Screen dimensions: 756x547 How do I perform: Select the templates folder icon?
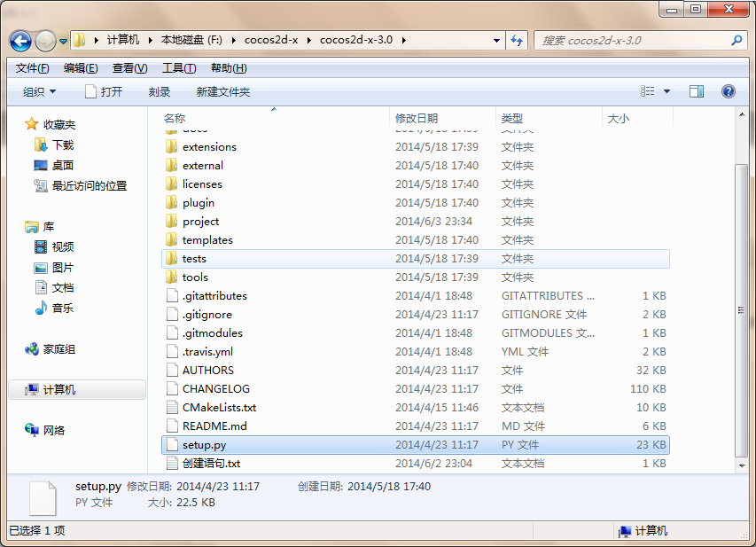coord(172,239)
